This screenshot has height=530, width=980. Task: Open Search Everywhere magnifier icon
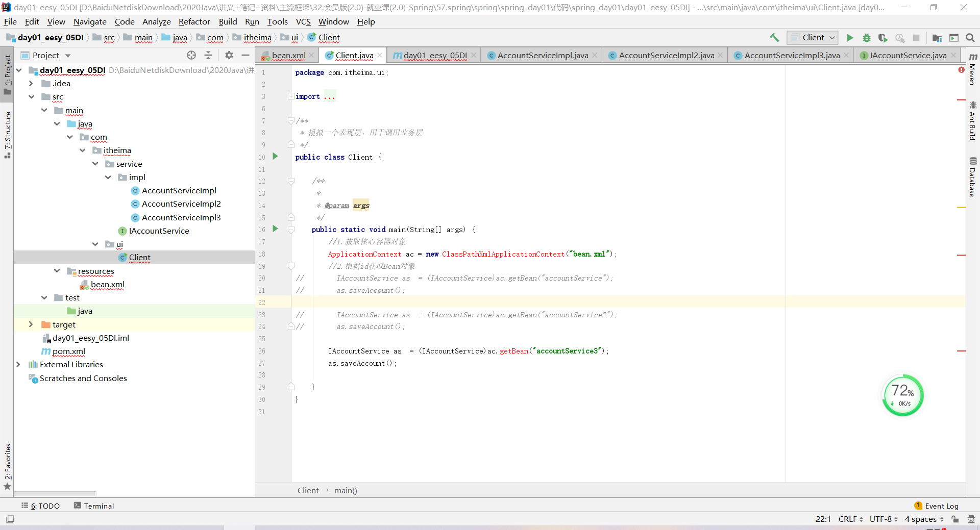pos(970,38)
